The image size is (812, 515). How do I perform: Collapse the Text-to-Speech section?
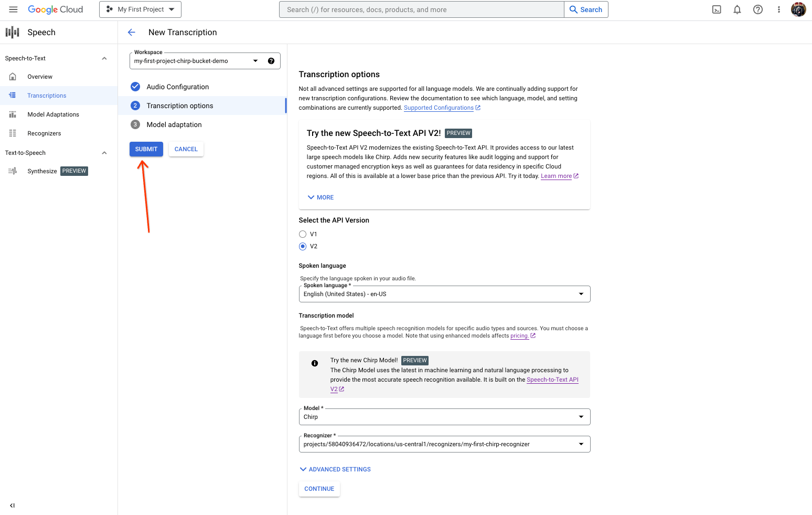point(104,153)
